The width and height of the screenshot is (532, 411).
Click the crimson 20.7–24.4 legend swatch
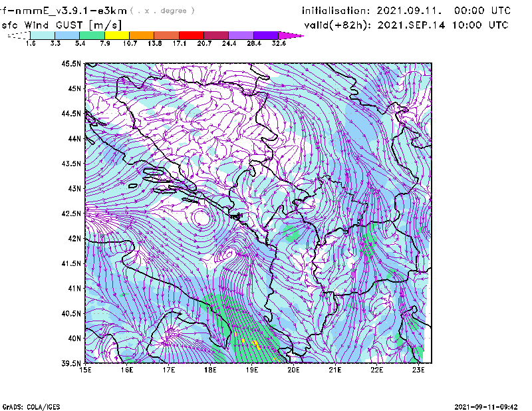click(x=216, y=35)
